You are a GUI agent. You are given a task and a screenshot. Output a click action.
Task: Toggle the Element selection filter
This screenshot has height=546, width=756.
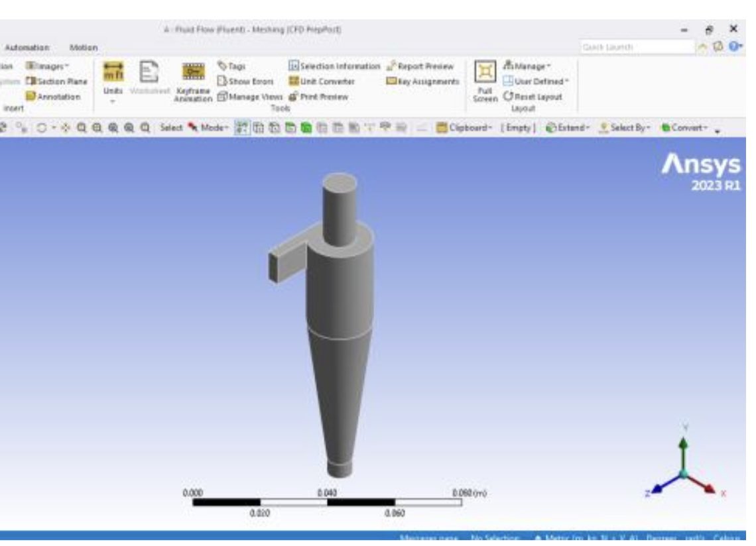354,127
